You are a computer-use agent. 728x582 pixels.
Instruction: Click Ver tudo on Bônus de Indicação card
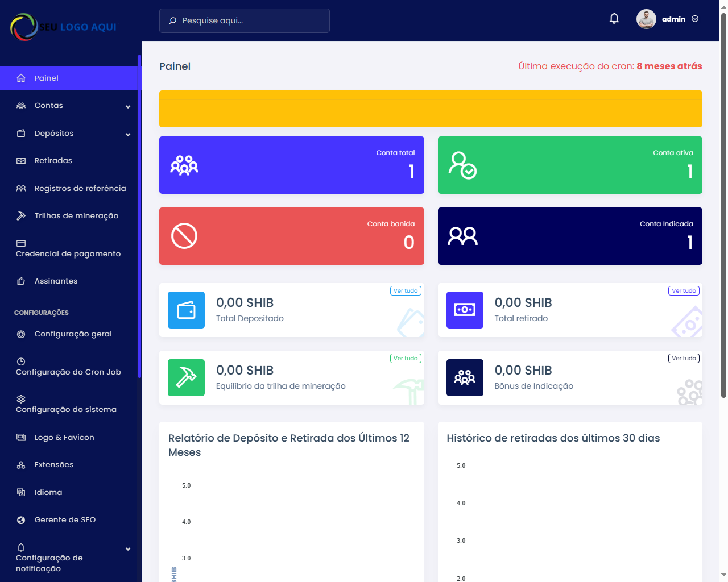tap(684, 359)
